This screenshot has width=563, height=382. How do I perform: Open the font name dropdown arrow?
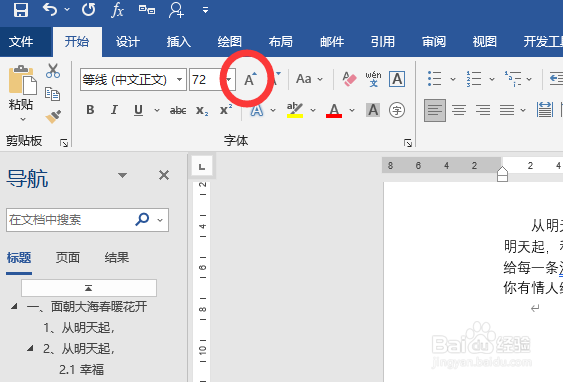(179, 79)
